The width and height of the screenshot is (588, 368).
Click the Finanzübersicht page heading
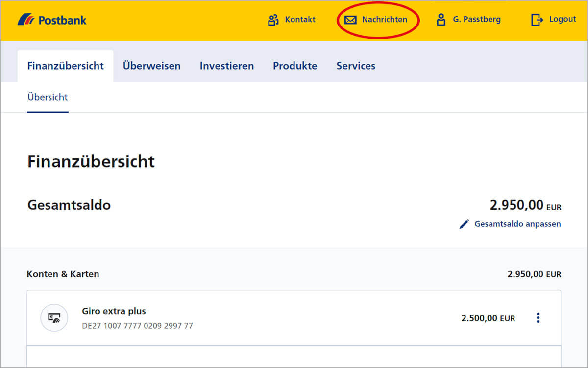[x=91, y=161]
